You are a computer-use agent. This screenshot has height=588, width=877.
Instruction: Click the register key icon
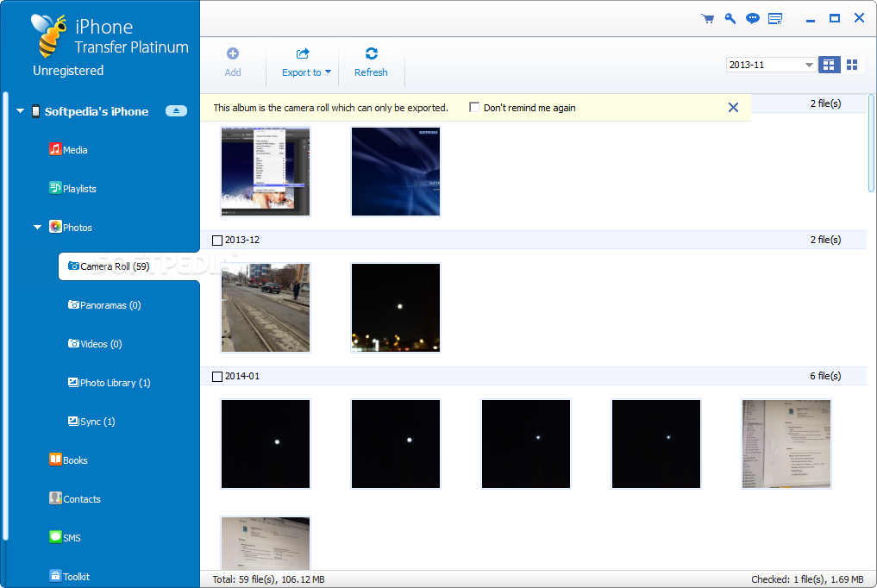pyautogui.click(x=730, y=18)
